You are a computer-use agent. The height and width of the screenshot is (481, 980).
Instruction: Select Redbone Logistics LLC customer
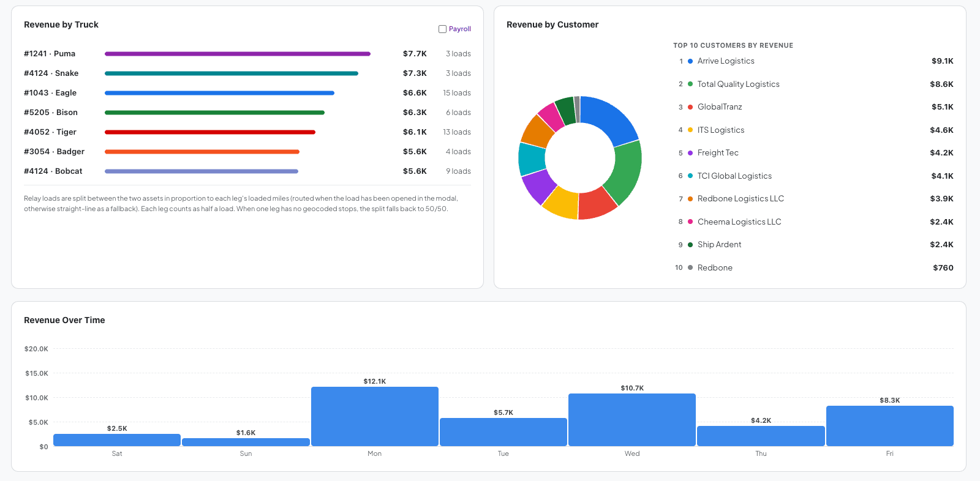(x=741, y=199)
